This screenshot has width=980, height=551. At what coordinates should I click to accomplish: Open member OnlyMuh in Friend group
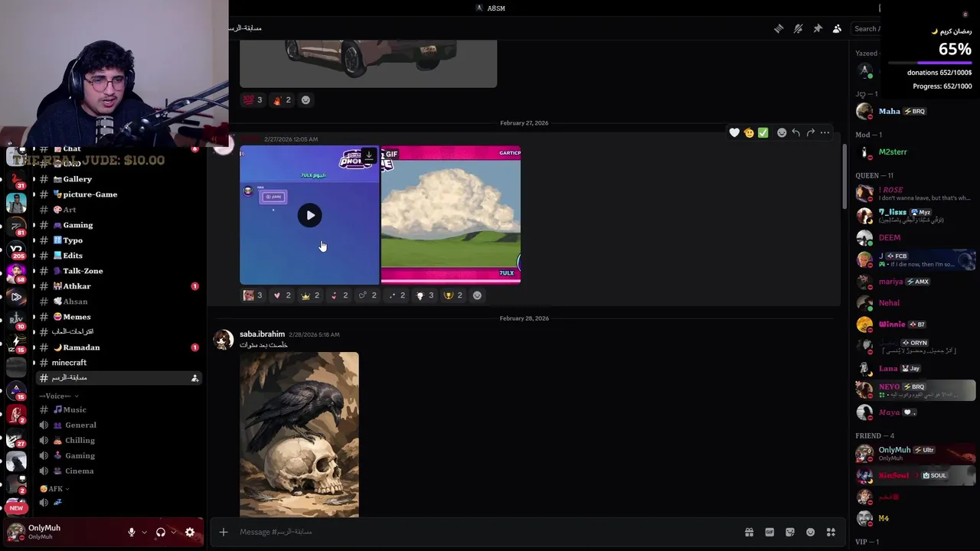tap(914, 454)
